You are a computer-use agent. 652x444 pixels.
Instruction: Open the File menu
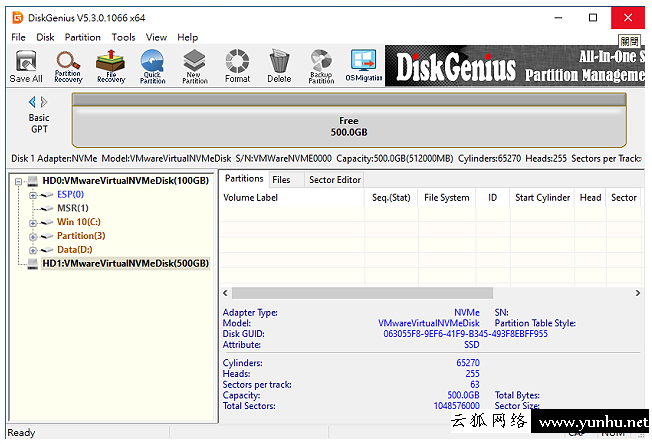(x=18, y=37)
